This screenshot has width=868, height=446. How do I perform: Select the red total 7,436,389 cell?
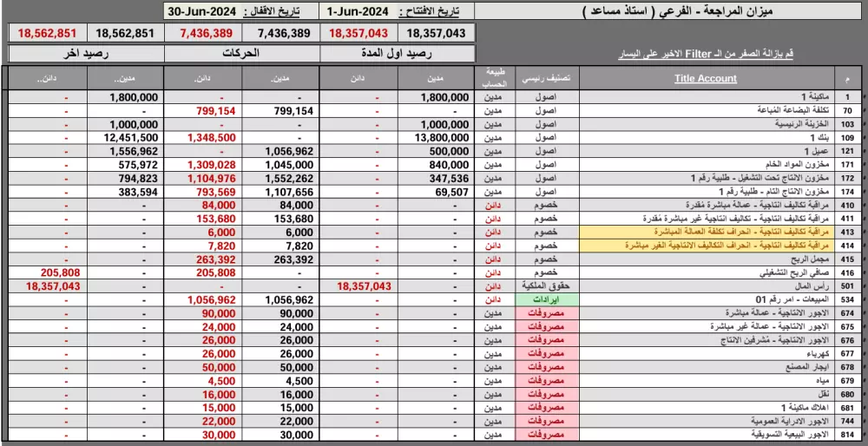202,33
